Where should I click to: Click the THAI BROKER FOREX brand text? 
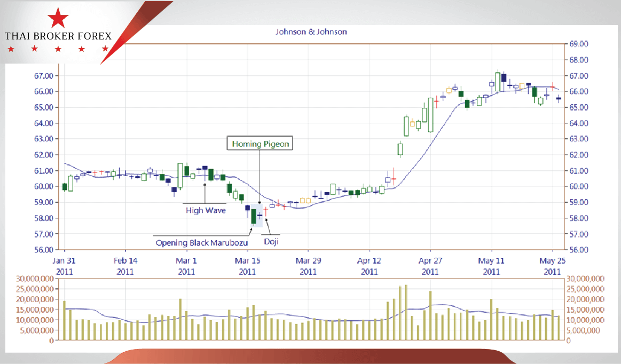58,36
